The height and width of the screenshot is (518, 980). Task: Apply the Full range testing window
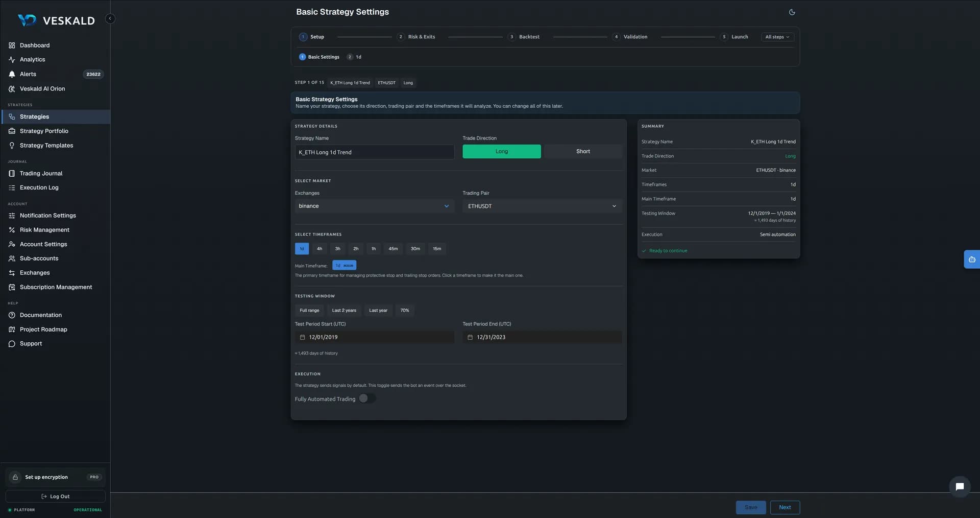[309, 310]
